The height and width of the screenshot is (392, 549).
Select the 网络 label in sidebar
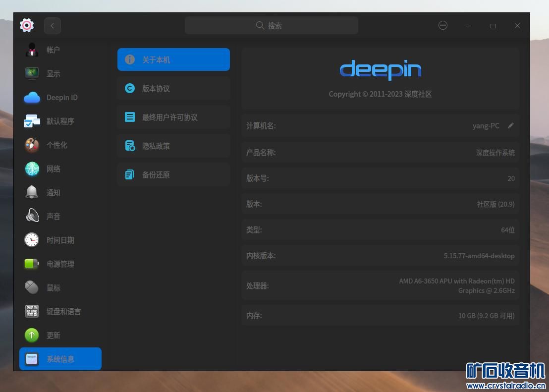[x=53, y=169]
